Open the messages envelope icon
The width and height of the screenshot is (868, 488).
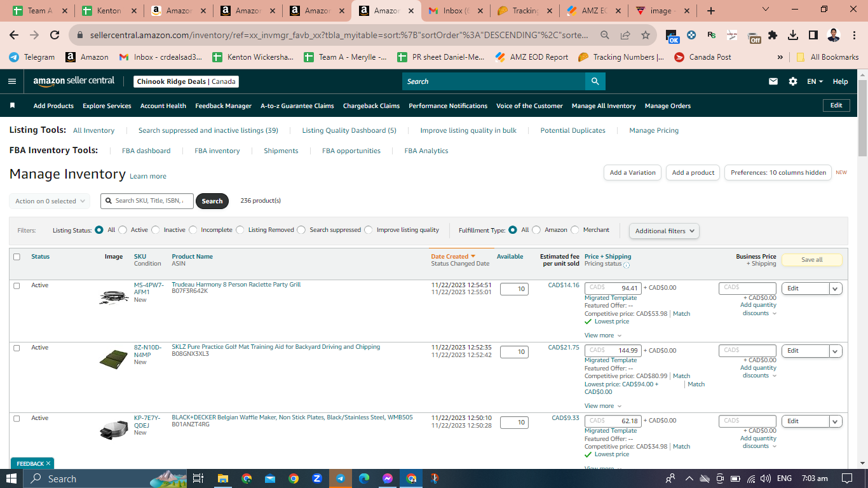[x=773, y=81]
